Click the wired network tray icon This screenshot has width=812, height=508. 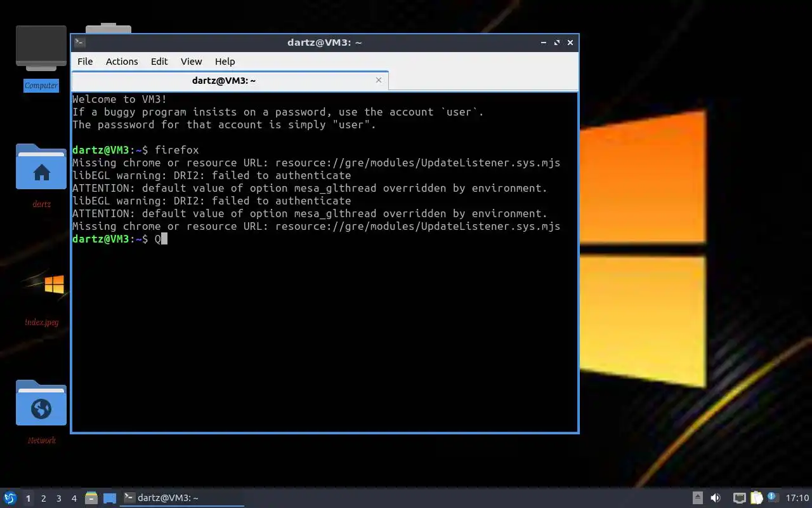pyautogui.click(x=740, y=498)
